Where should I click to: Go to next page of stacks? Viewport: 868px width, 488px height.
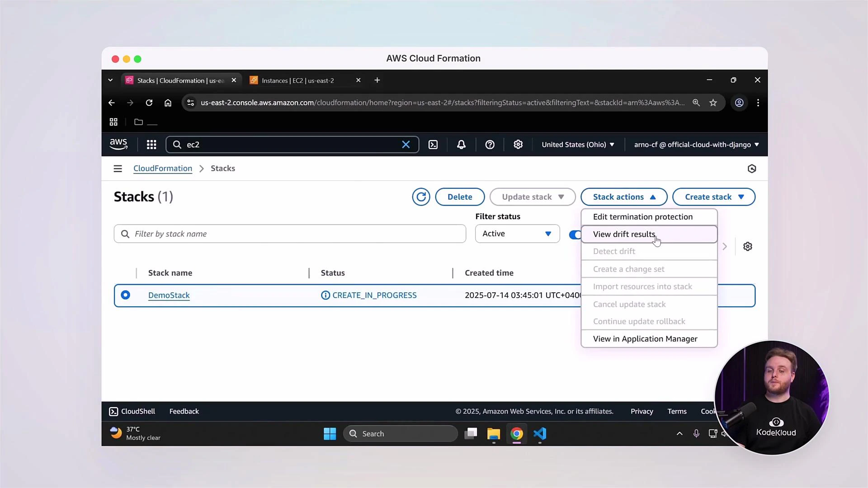coord(725,246)
